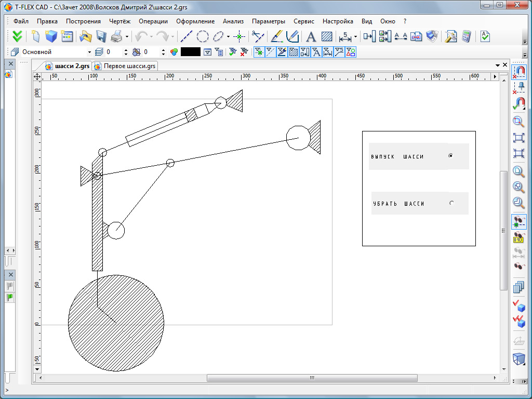Toggle the construction line selector filter
Viewport: 532px width, 399px height.
tap(270, 52)
